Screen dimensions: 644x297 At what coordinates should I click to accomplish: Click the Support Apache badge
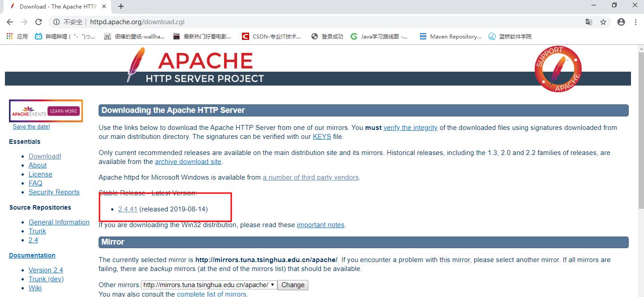(x=558, y=69)
